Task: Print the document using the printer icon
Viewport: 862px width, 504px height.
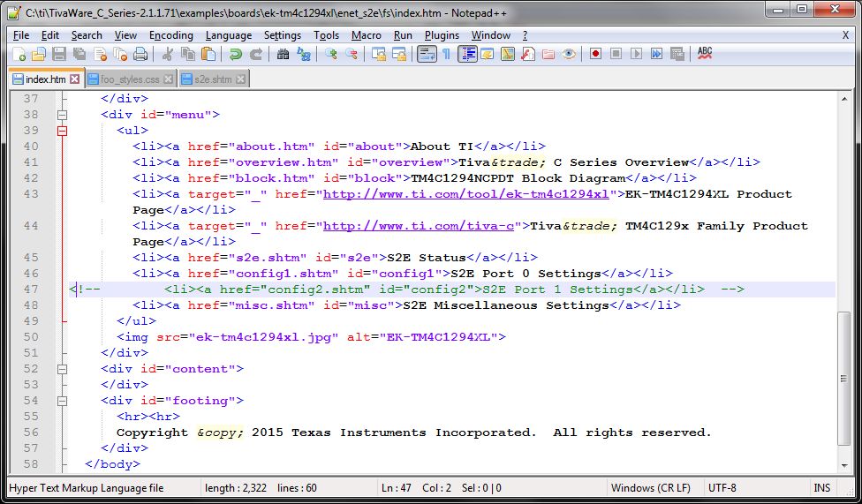Action: 140,54
